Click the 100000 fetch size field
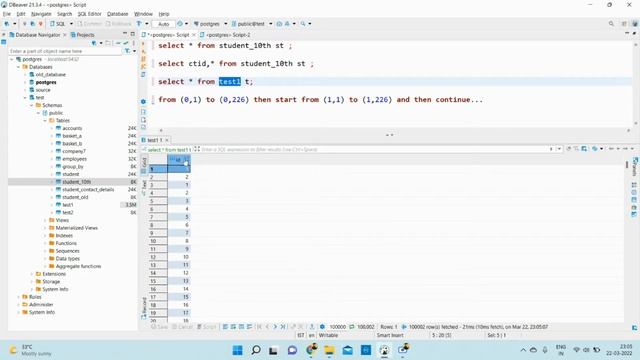Image resolution: width=640 pixels, height=360 pixels. pos(338,327)
